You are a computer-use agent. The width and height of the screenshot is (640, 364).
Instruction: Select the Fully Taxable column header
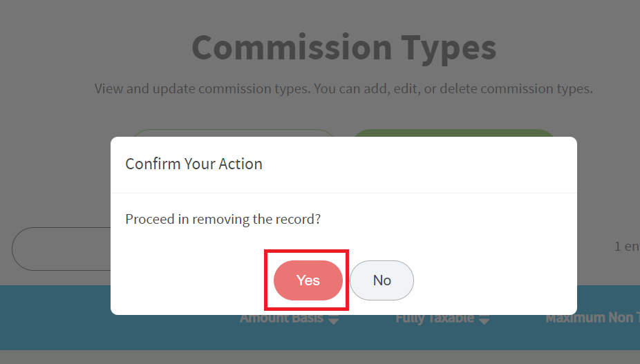[x=435, y=318]
